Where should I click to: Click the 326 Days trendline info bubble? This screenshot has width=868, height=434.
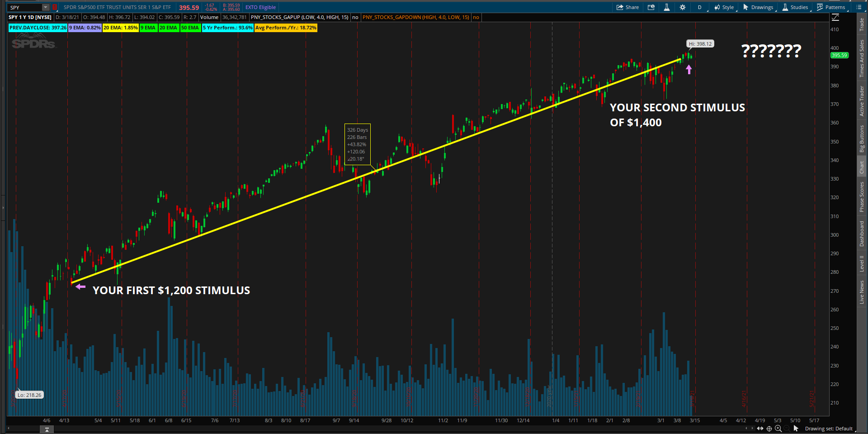point(357,144)
